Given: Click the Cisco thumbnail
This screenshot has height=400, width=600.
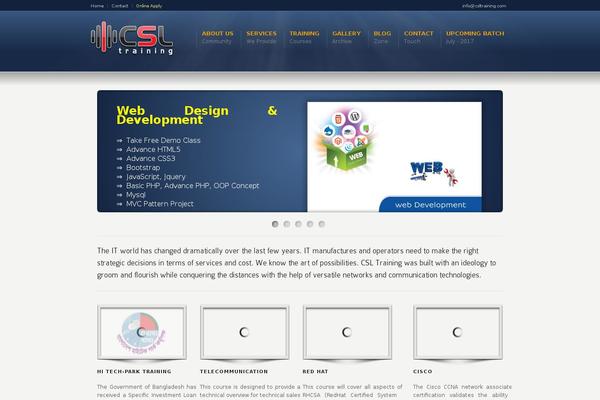Looking at the screenshot, I should 458,332.
